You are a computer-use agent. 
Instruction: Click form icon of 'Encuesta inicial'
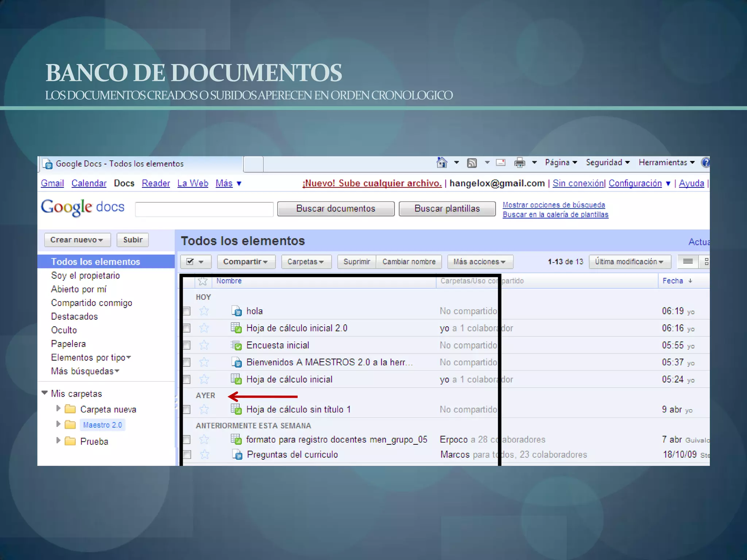pyautogui.click(x=236, y=345)
